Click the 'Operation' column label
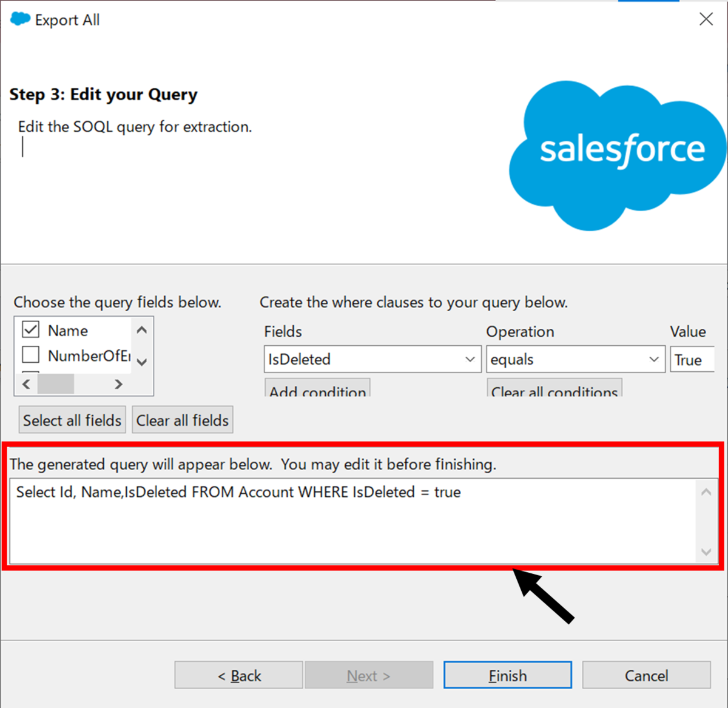 [x=520, y=332]
